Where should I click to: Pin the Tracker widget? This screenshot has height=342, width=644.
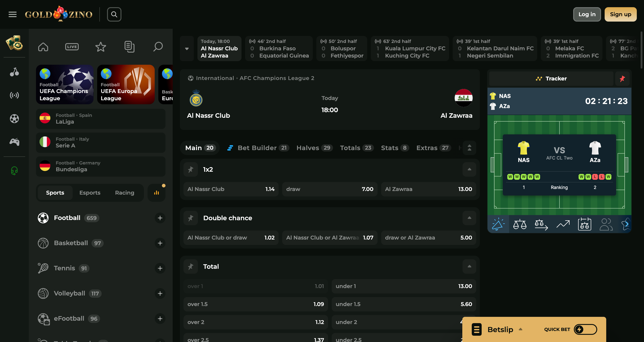click(622, 79)
